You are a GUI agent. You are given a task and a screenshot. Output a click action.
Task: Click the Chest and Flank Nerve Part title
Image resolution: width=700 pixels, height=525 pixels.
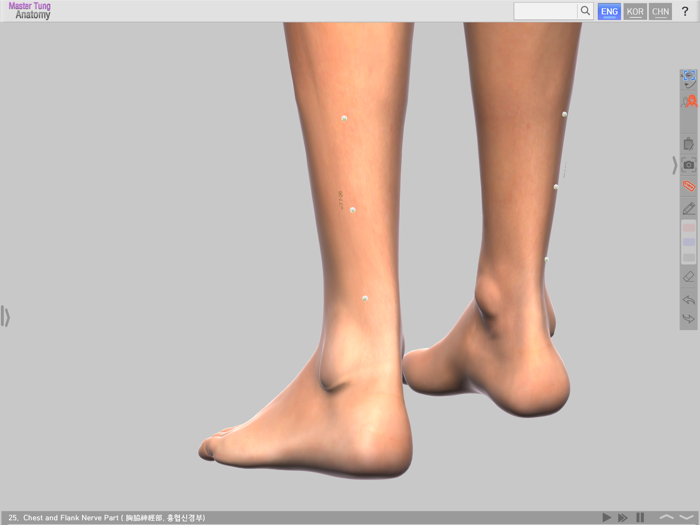click(107, 518)
